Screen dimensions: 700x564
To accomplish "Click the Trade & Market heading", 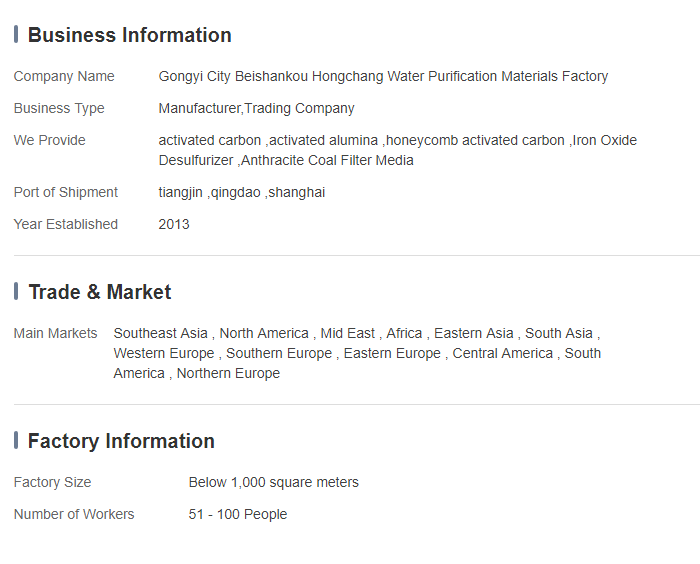I will (x=99, y=292).
